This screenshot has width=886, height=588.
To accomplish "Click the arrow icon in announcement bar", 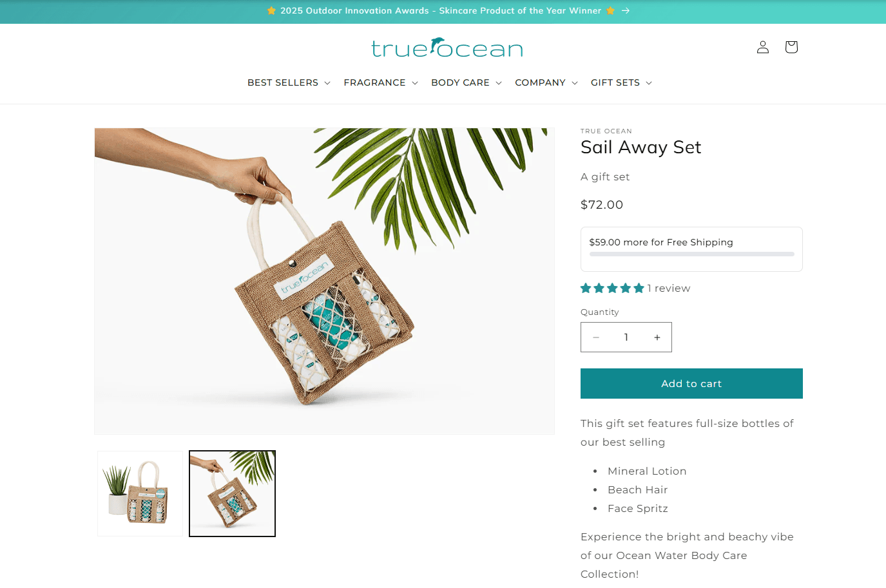I will tap(626, 11).
